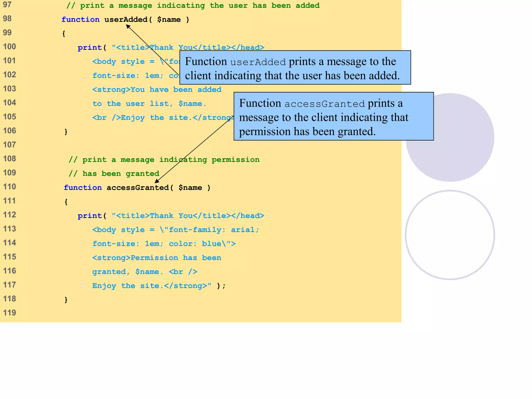
Task: Click the closing brace on line 118
Action: click(66, 300)
